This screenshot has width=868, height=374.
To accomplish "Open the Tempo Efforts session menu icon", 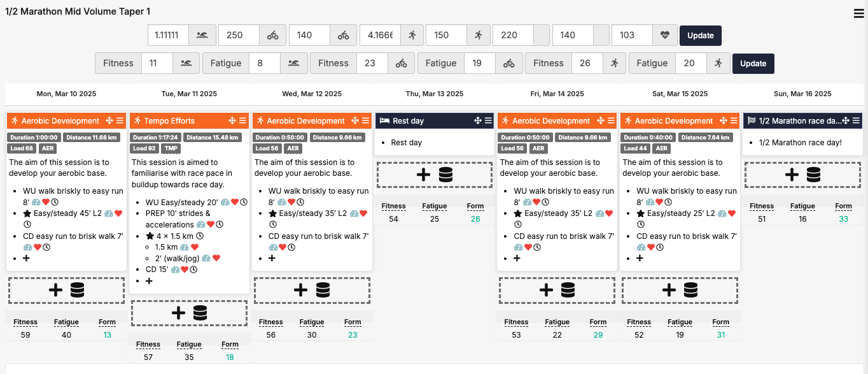I will pyautogui.click(x=243, y=120).
